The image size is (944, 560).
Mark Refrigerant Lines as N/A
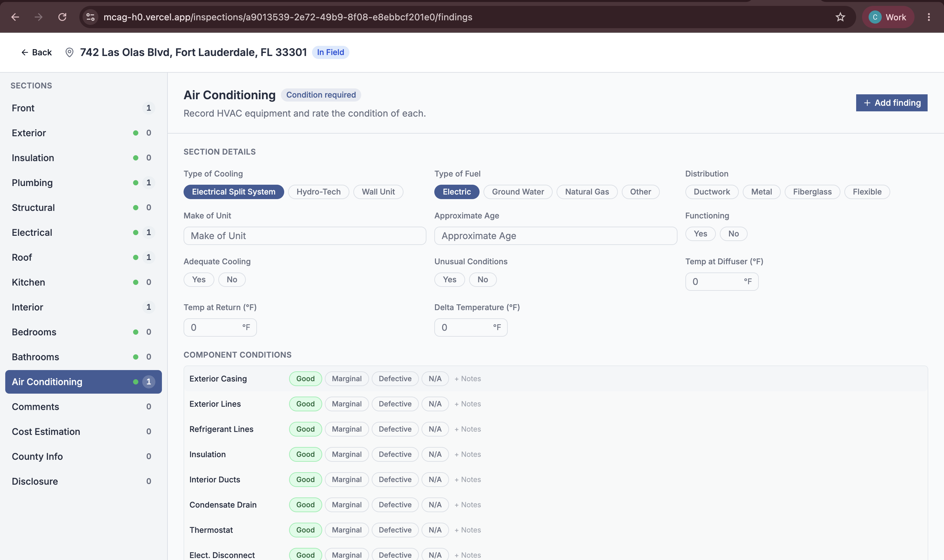point(435,429)
